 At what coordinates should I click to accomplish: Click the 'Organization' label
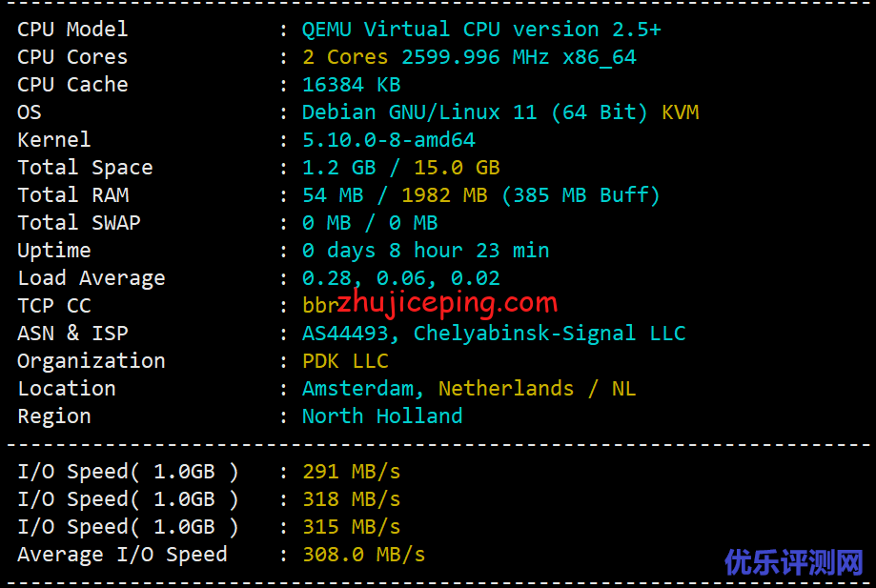(92, 361)
